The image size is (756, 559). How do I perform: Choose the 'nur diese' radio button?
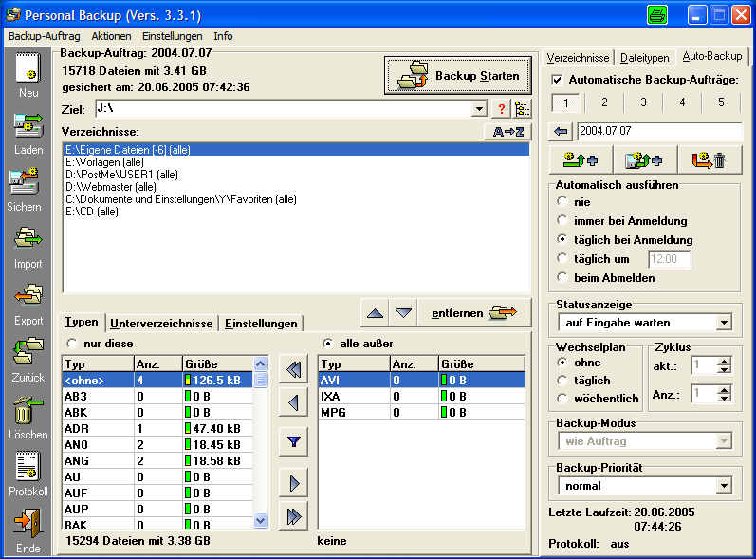[x=72, y=344]
